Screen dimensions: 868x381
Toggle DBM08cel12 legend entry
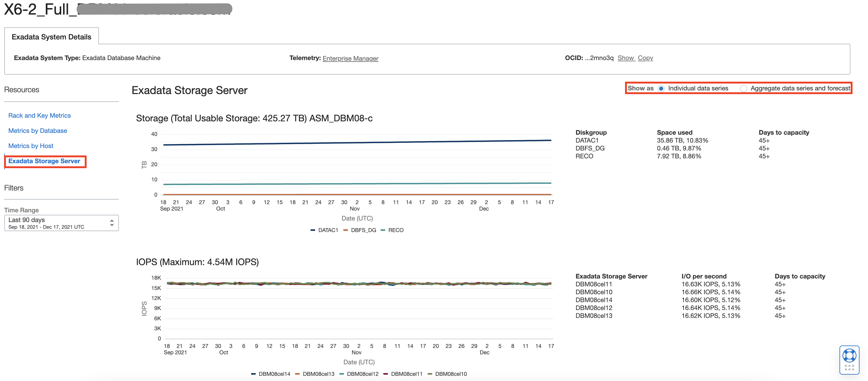(362, 374)
